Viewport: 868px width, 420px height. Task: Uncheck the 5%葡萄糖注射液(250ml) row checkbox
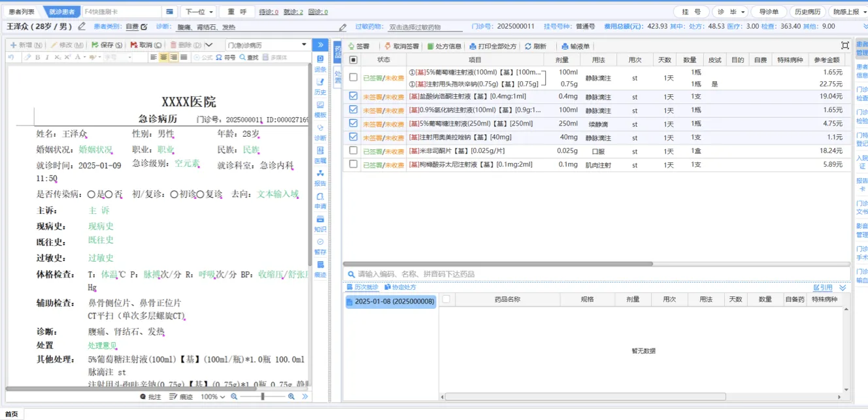coord(353,123)
